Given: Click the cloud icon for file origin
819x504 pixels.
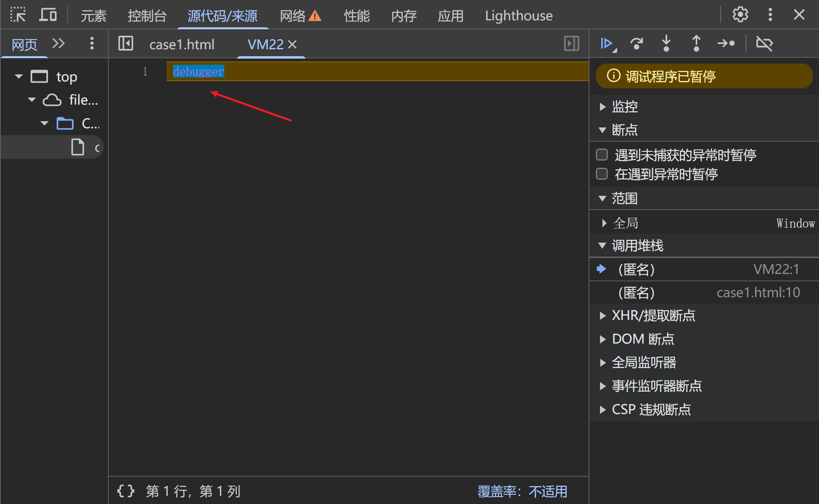Looking at the screenshot, I should pos(53,100).
